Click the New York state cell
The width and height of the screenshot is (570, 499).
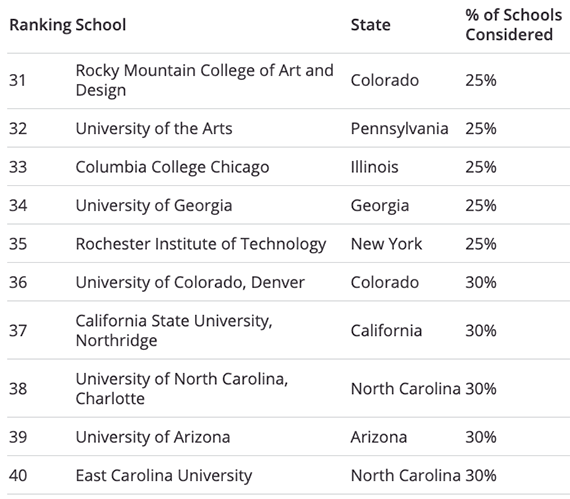click(x=386, y=244)
